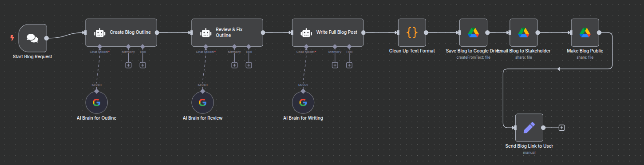
Task: Click Chat Model connector of Create Blog Outline
Action: [100, 46]
